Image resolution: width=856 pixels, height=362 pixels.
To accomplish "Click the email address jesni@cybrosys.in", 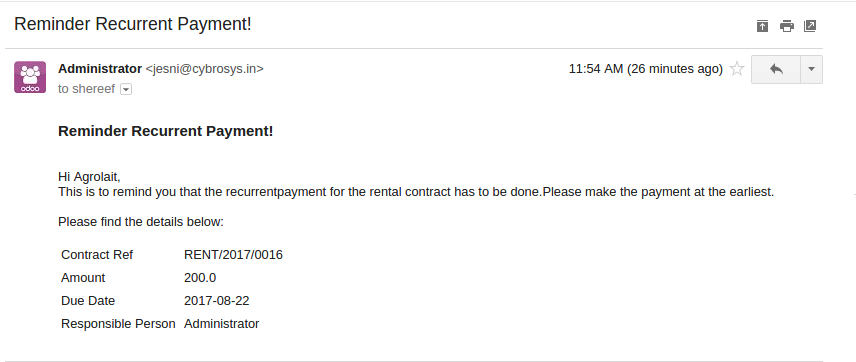I will tap(204, 69).
